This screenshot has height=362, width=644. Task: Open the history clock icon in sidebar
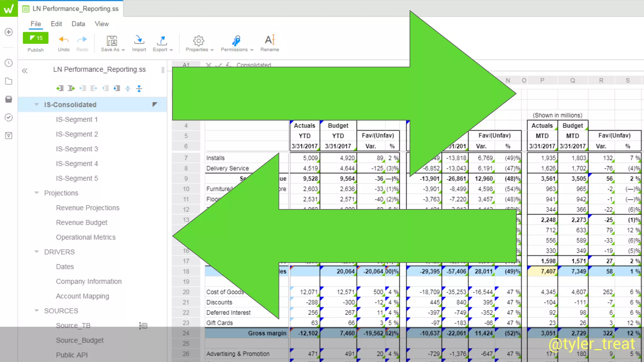point(9,63)
